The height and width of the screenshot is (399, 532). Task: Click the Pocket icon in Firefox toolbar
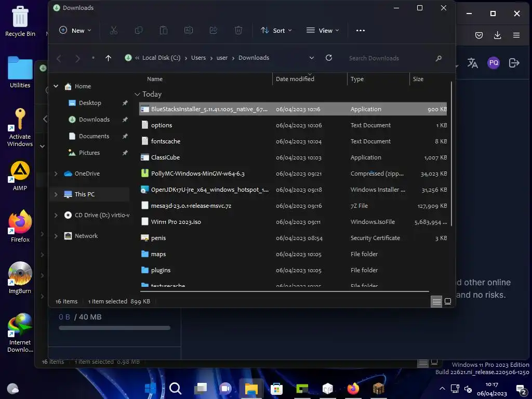click(478, 35)
